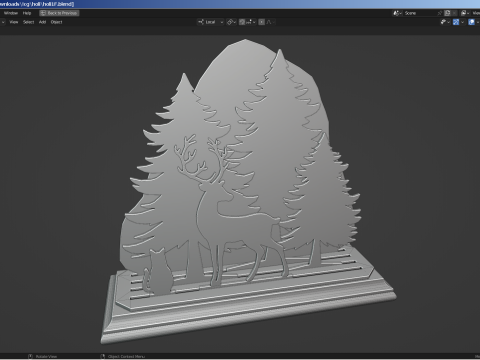Open the Local transform orientation dropdown

pos(210,22)
